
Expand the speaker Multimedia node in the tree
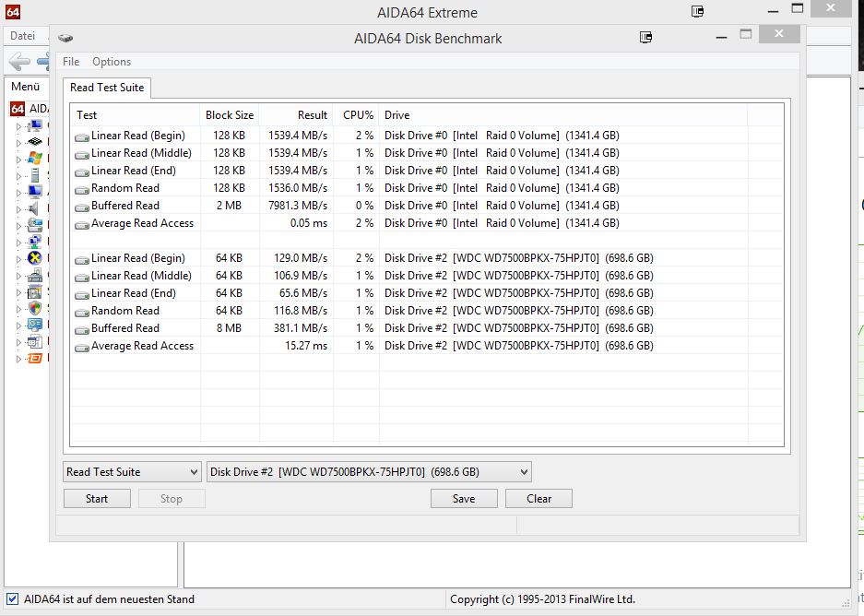point(18,208)
